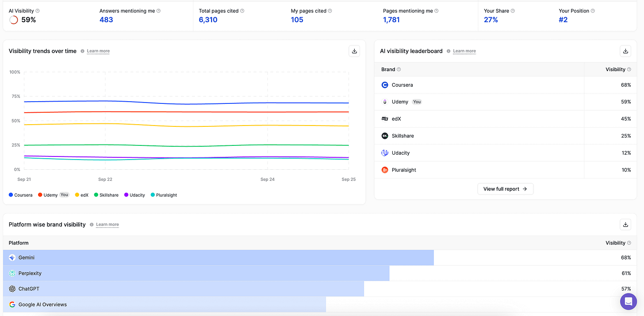Viewport: 644px width, 316px height.
Task: Click info icon beside Platform wise brand visibility
Action: point(92,225)
